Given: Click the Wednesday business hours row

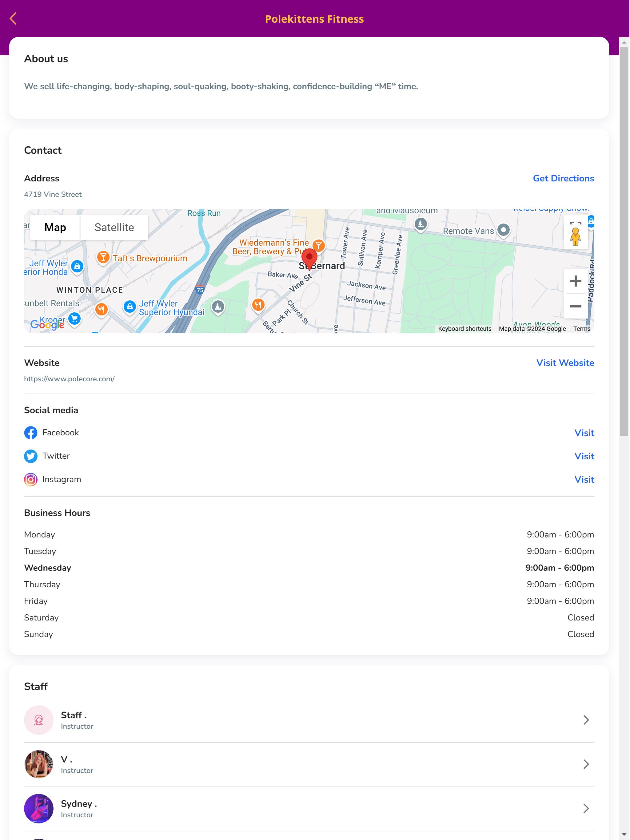Looking at the screenshot, I should point(309,568).
